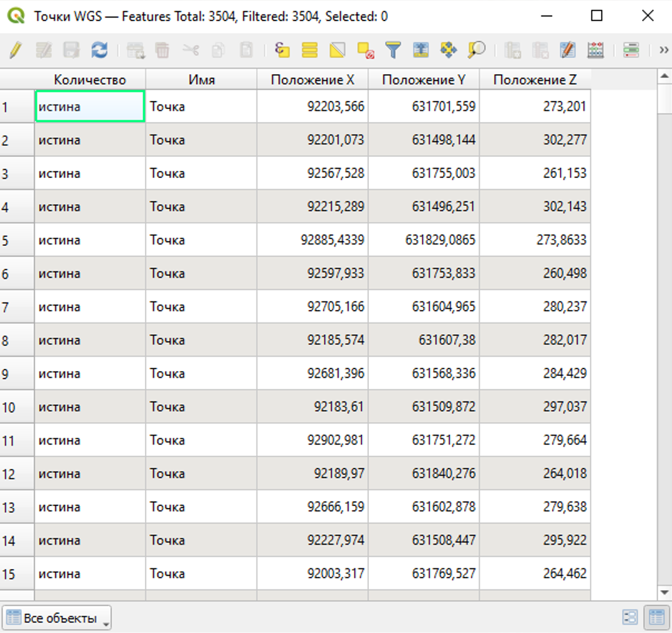The image size is (672, 633).
Task: Open filter/select features using form
Action: click(x=393, y=50)
